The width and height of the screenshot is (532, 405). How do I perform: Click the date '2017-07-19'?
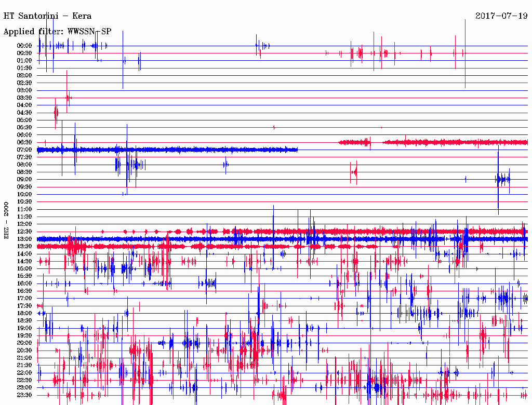click(x=501, y=16)
